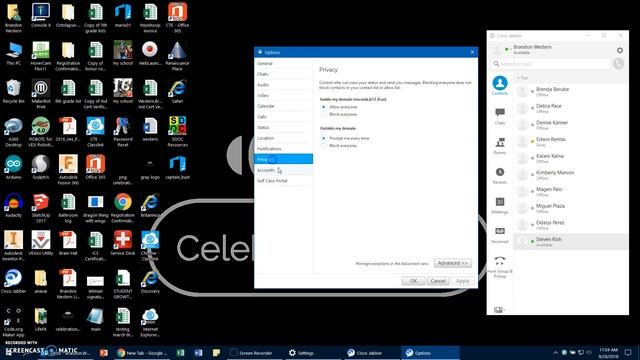Open the Location options category
The width and height of the screenshot is (640, 360).
pyautogui.click(x=283, y=138)
